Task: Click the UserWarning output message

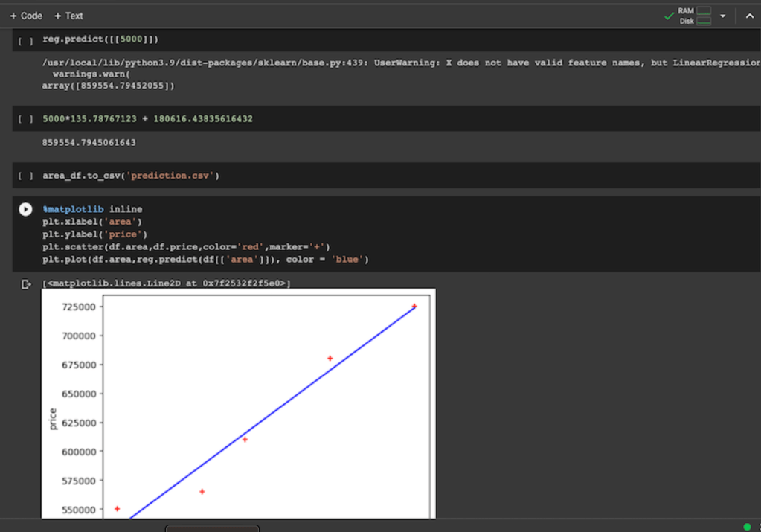Action: tap(372, 63)
